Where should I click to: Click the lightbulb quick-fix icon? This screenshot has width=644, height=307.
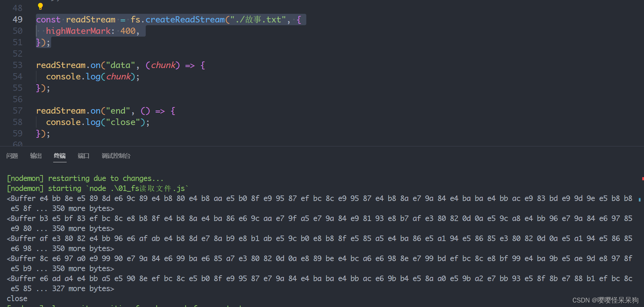pyautogui.click(x=40, y=6)
